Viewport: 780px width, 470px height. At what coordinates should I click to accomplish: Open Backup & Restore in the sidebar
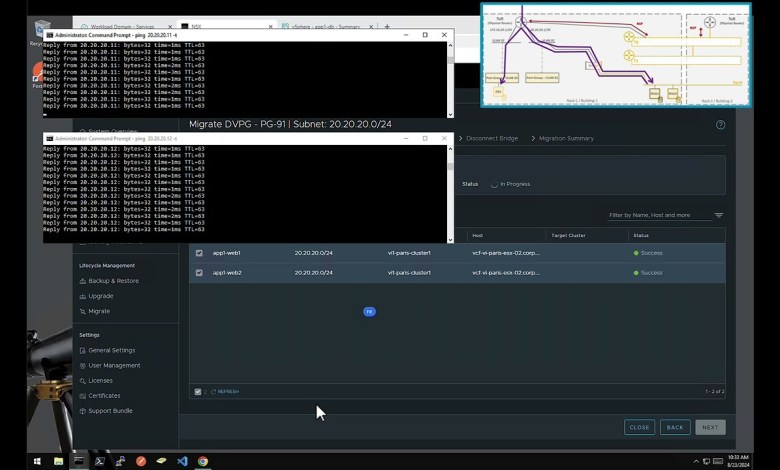pos(113,281)
